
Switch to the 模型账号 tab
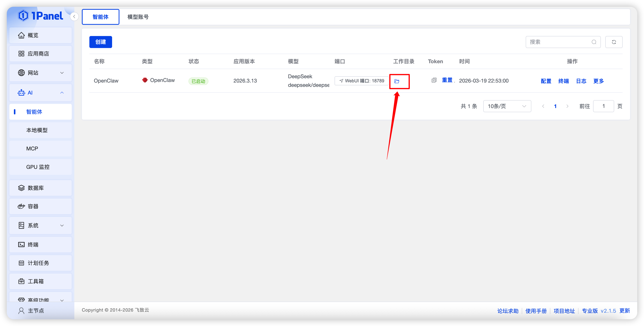pyautogui.click(x=138, y=17)
